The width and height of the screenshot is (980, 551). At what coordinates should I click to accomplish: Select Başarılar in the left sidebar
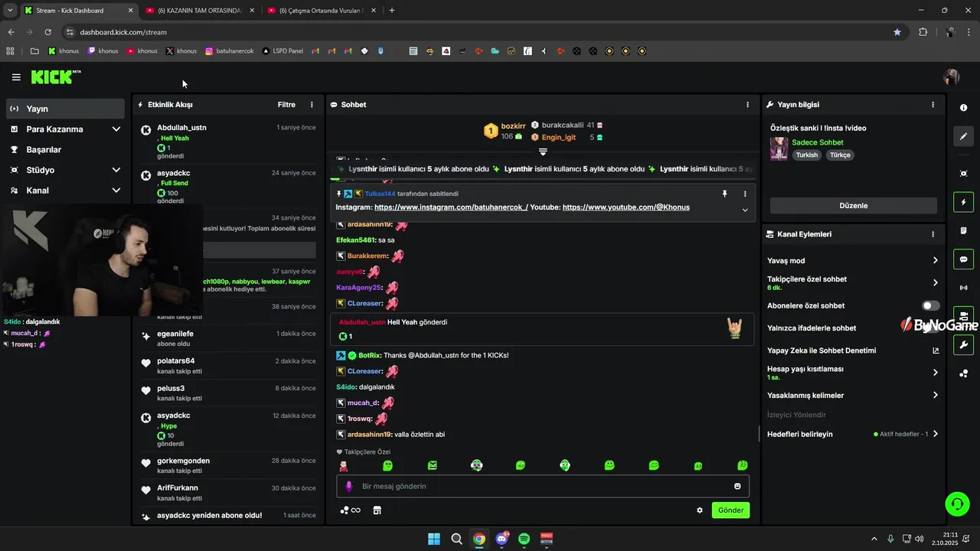click(x=65, y=149)
